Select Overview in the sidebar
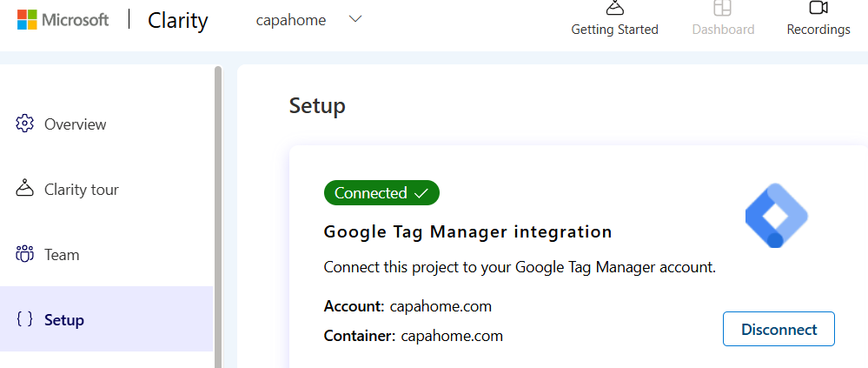868x368 pixels. coord(106,124)
